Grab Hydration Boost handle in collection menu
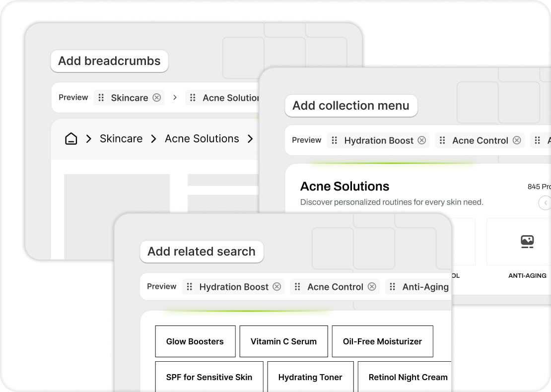551x392 pixels. [335, 140]
